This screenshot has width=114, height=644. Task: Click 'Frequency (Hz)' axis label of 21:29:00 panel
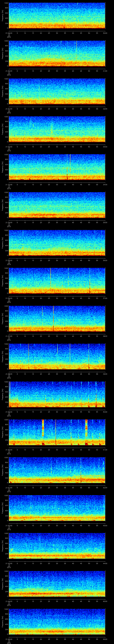pyautogui.click(x=3, y=16)
